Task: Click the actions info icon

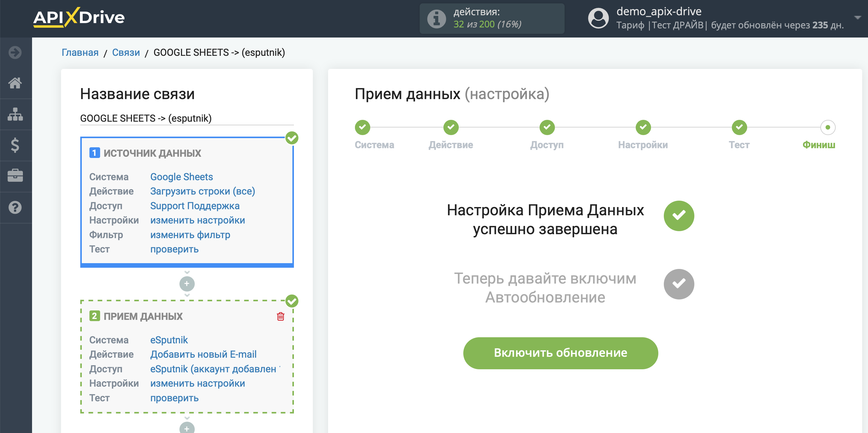Action: [436, 19]
